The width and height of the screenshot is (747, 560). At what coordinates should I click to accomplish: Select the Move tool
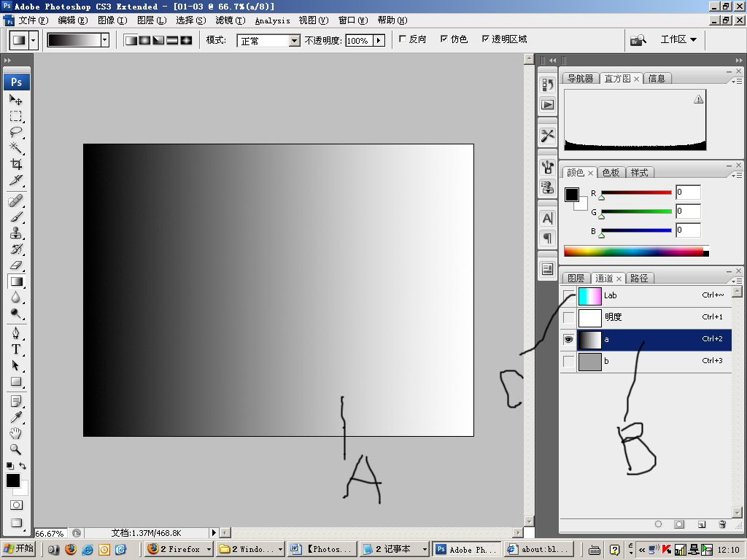(x=16, y=100)
